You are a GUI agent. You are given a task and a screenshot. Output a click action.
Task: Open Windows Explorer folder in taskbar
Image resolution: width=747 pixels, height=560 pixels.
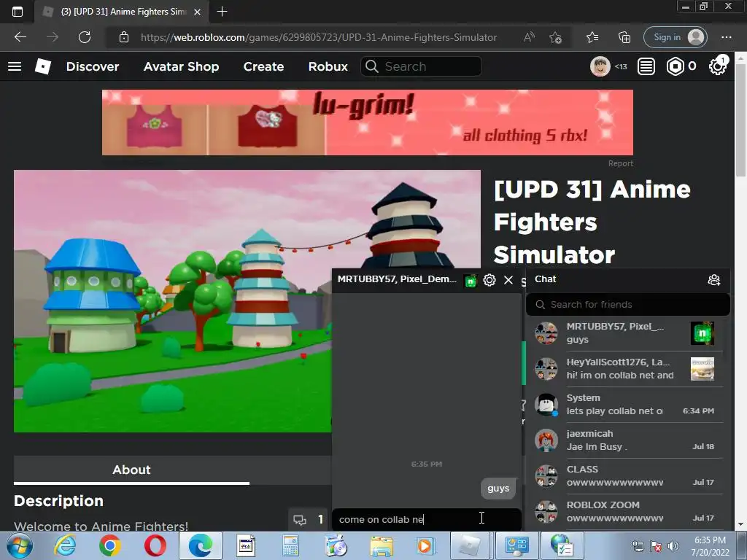(x=381, y=545)
